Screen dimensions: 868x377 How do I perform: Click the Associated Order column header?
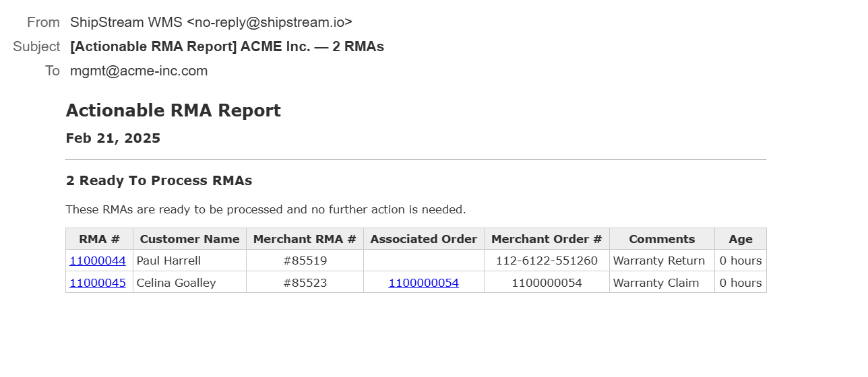(x=423, y=239)
